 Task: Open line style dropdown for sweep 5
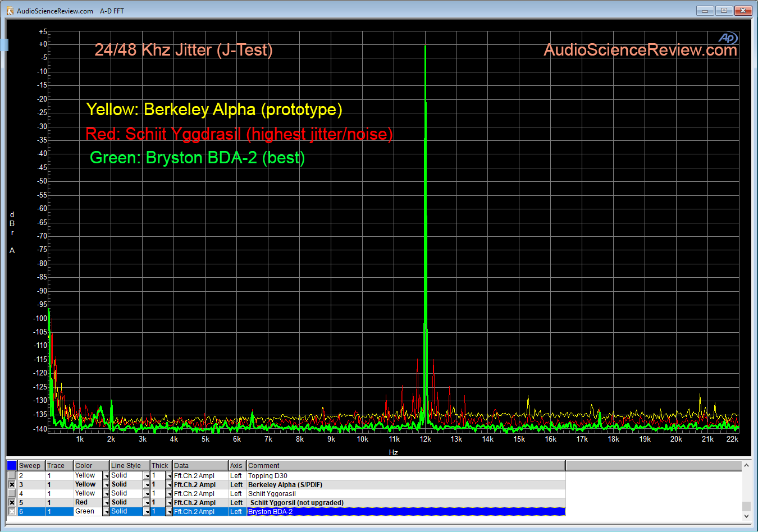coord(147,503)
